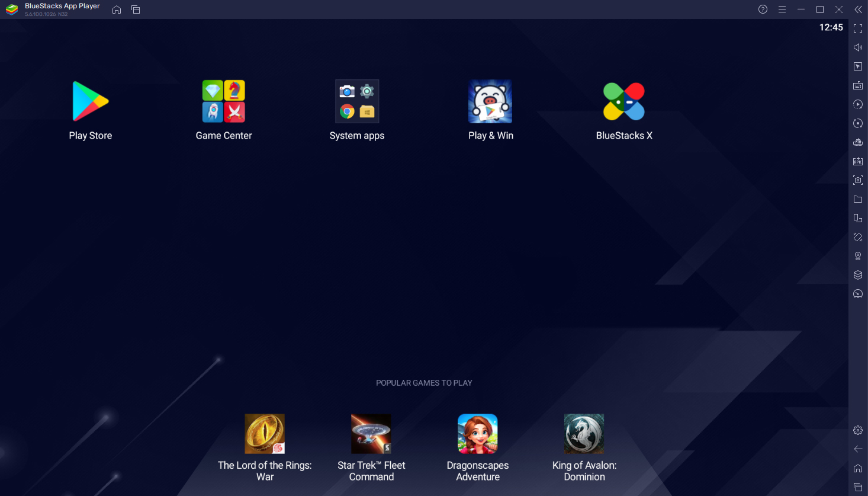Click the Home icon in the title bar

pos(117,9)
